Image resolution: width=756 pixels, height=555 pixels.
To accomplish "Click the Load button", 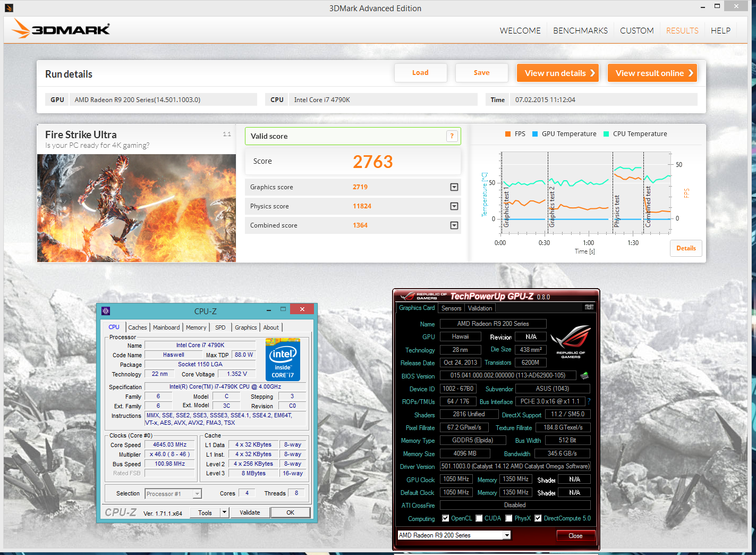I will [x=421, y=73].
